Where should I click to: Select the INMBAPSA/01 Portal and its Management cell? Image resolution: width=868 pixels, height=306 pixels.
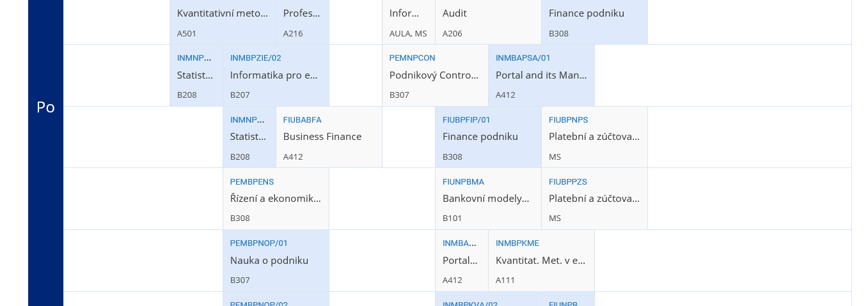point(541,75)
